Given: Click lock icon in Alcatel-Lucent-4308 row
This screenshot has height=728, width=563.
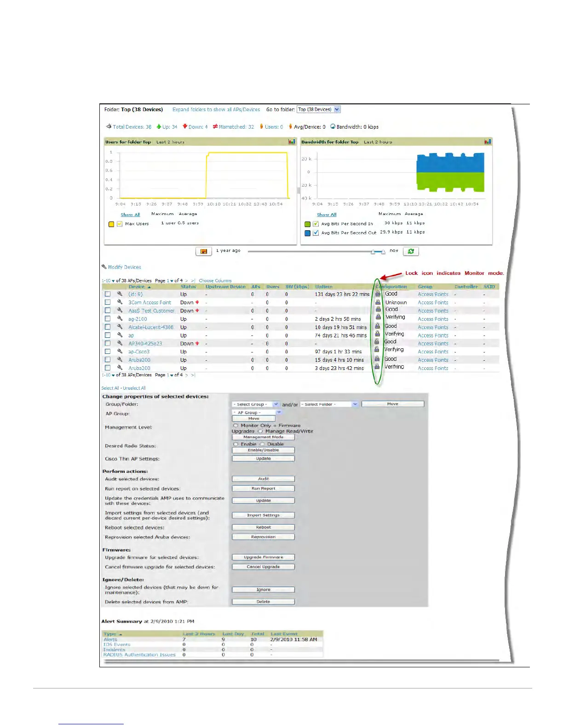Looking at the screenshot, I should (x=378, y=325).
